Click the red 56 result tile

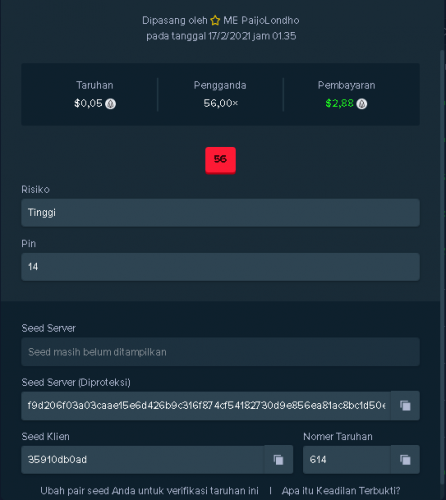pos(220,160)
